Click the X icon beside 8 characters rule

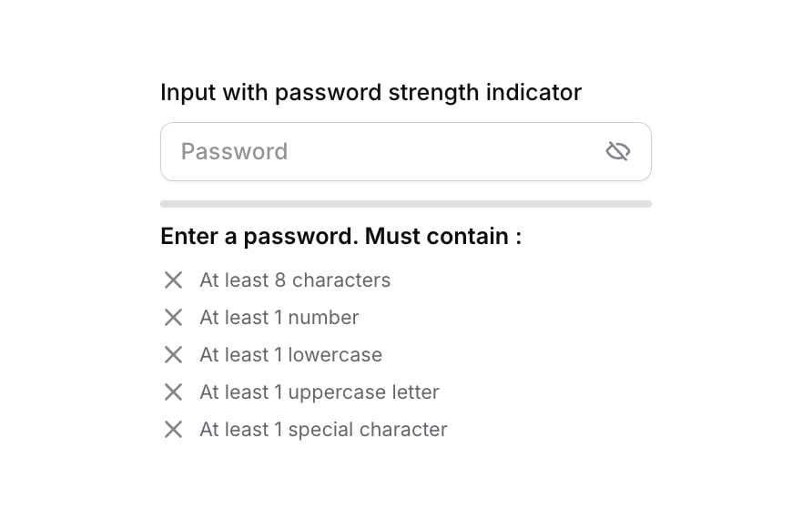click(x=173, y=280)
